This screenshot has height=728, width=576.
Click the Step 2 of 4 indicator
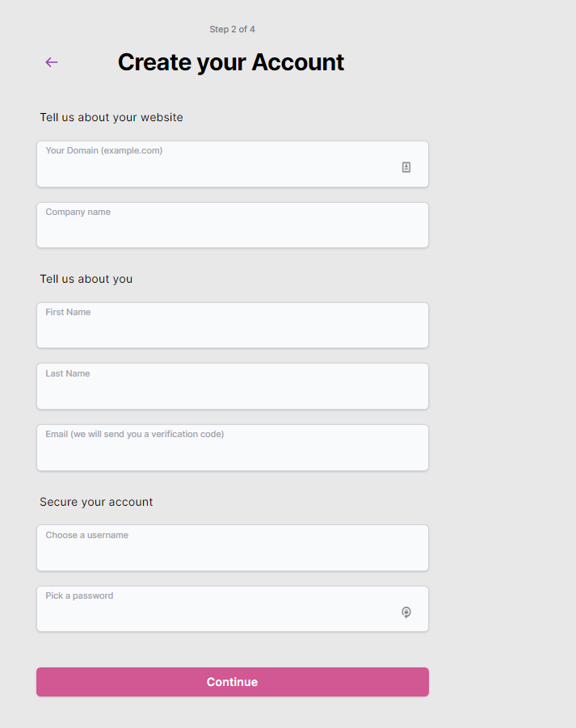[232, 29]
